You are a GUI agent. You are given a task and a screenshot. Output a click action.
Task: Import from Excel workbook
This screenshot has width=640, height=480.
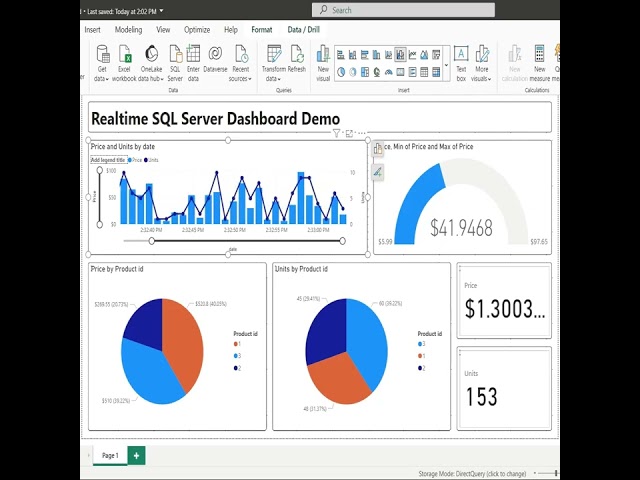pyautogui.click(x=124, y=63)
